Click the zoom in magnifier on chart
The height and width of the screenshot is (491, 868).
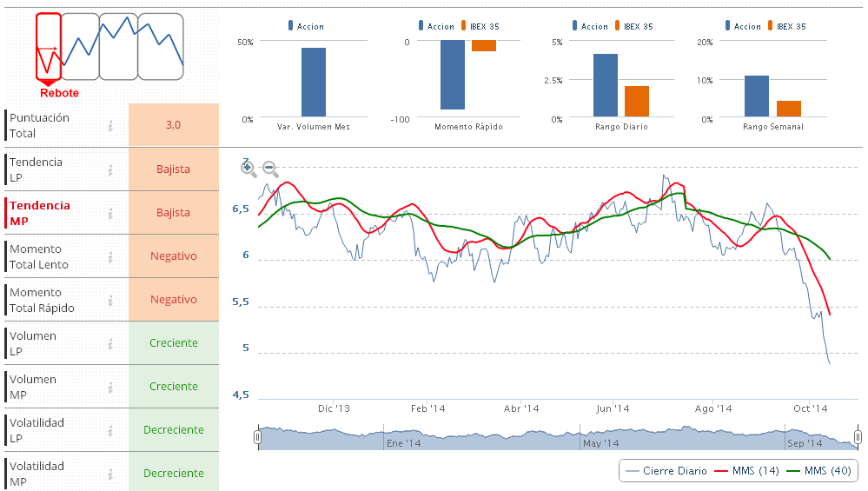coord(248,169)
